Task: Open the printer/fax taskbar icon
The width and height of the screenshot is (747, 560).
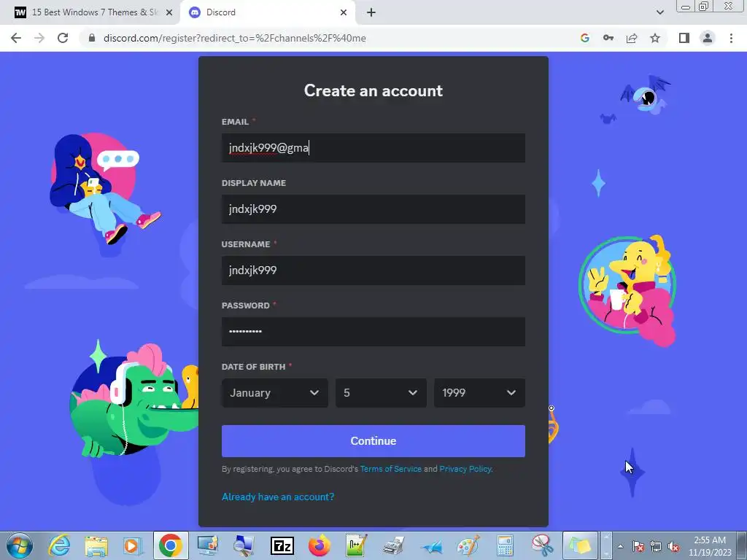Action: click(393, 545)
